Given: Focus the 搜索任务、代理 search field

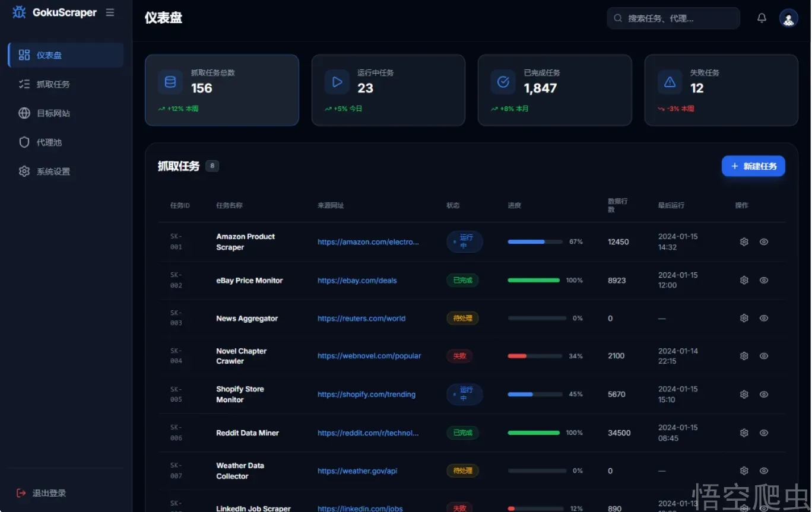Looking at the screenshot, I should point(677,18).
